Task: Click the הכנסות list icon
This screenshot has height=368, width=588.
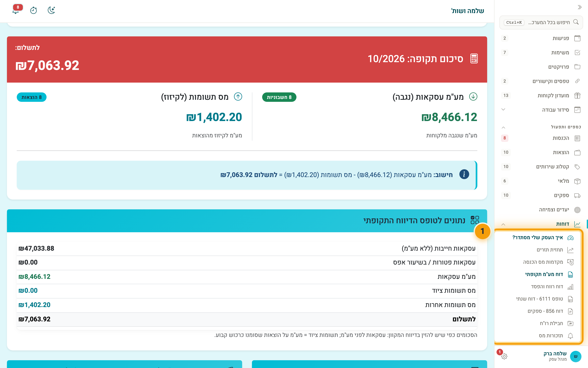Action: pos(577,138)
